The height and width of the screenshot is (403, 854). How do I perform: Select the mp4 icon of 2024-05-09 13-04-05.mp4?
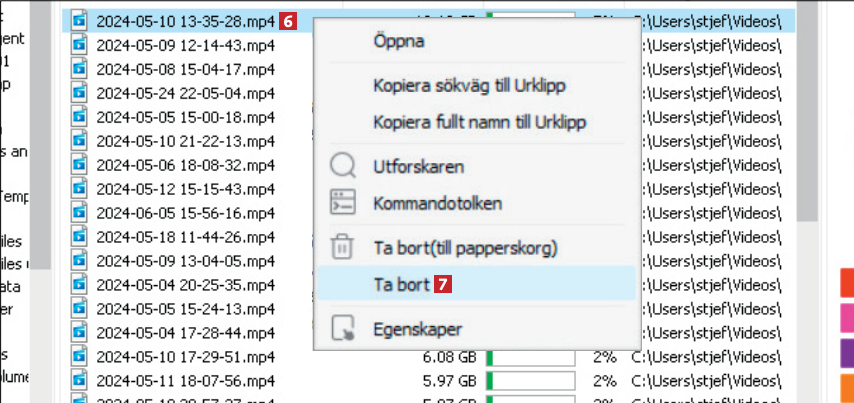pyautogui.click(x=80, y=260)
